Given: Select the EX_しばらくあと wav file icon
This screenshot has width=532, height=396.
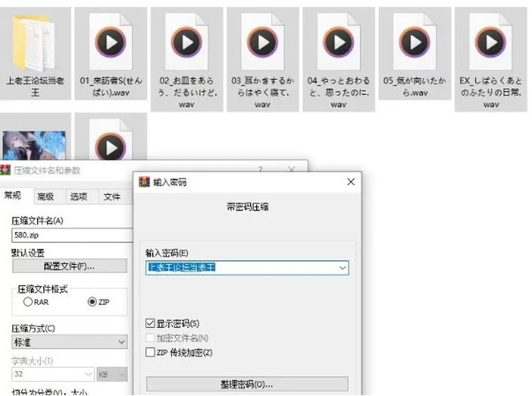Looking at the screenshot, I should [x=490, y=42].
